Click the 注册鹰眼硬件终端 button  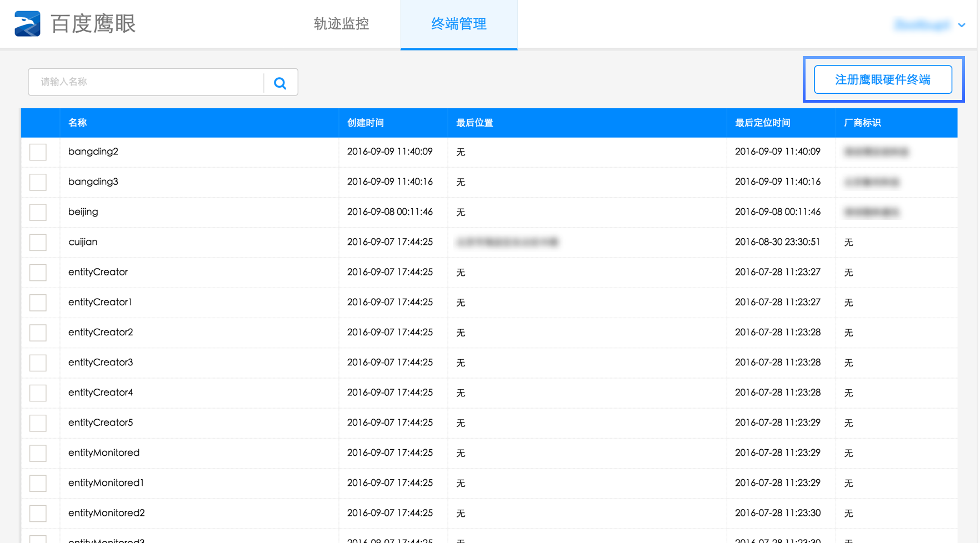coord(882,79)
